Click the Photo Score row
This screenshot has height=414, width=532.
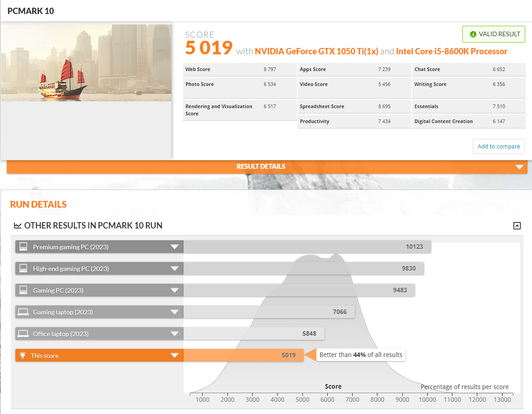[x=240, y=88]
